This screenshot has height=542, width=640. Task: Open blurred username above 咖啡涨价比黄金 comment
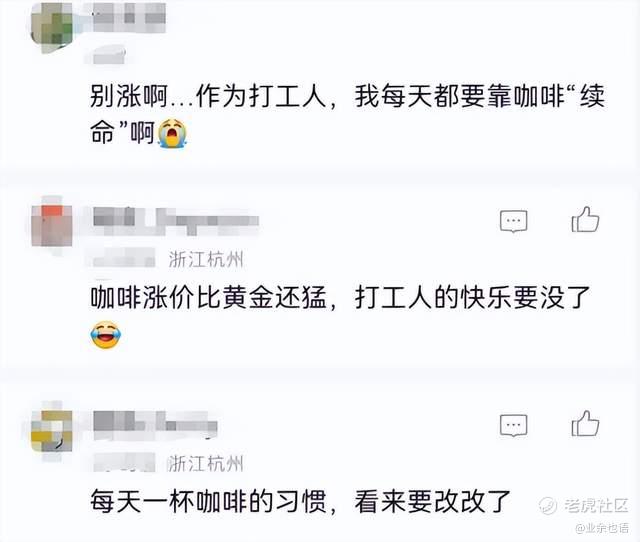pos(176,221)
